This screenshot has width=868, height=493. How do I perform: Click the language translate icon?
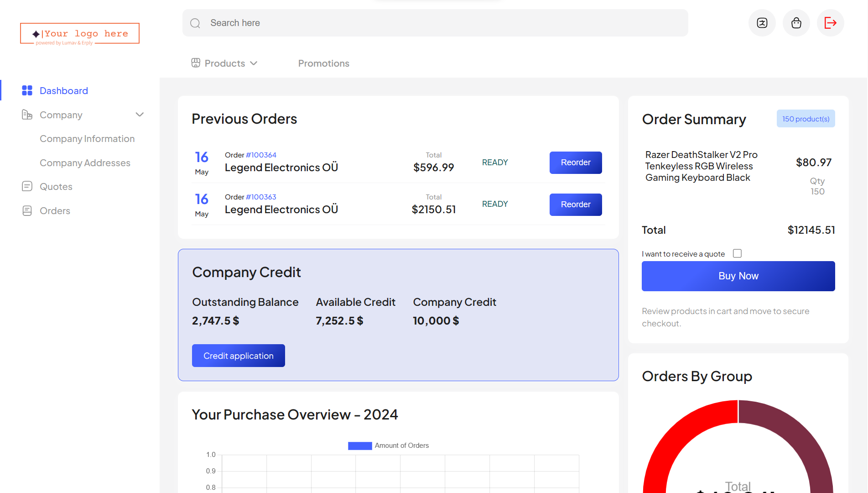click(x=762, y=23)
